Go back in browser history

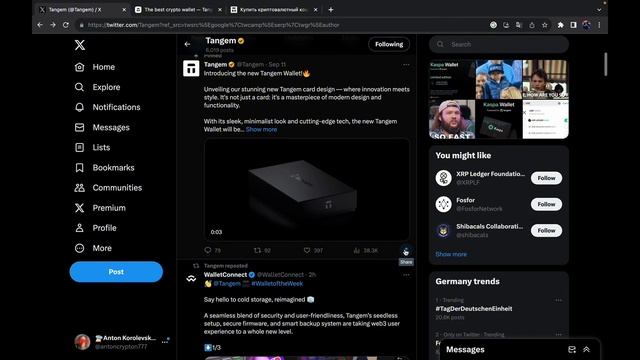point(40,25)
